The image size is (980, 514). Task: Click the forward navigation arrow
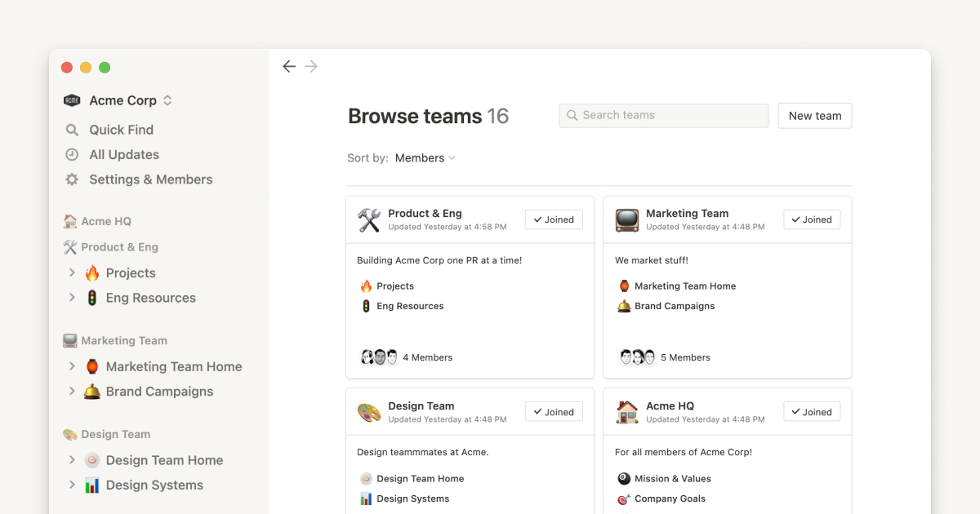pyautogui.click(x=311, y=67)
